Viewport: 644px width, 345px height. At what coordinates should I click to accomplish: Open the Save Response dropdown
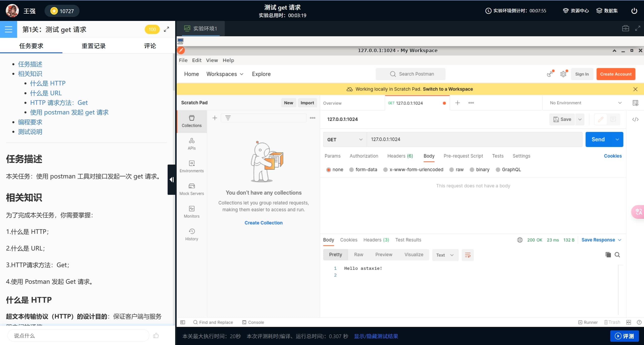point(601,240)
